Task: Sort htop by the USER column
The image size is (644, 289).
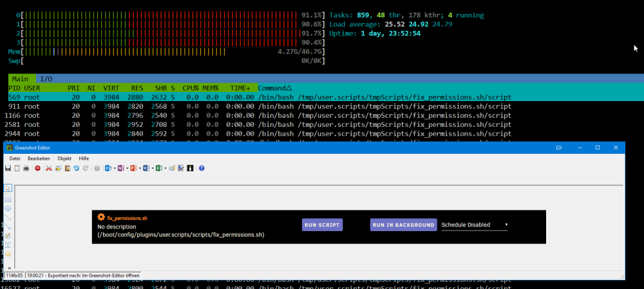Action: tap(32, 88)
